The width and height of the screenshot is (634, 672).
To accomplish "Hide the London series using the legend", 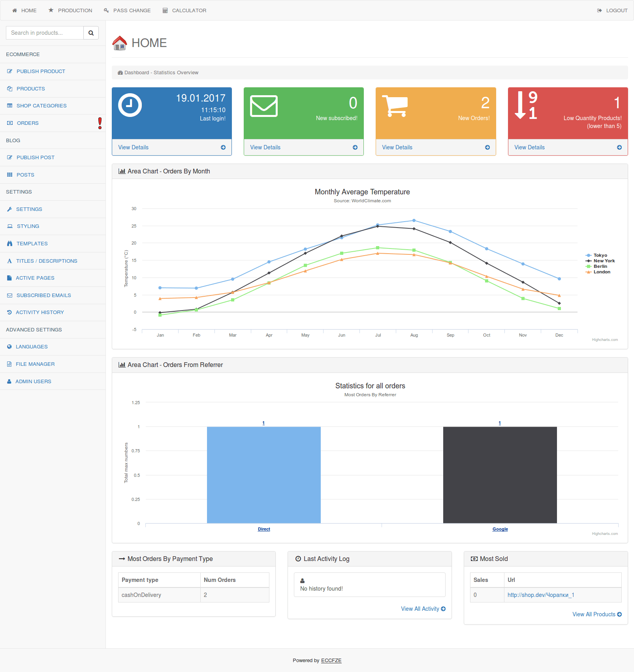I will click(x=600, y=272).
